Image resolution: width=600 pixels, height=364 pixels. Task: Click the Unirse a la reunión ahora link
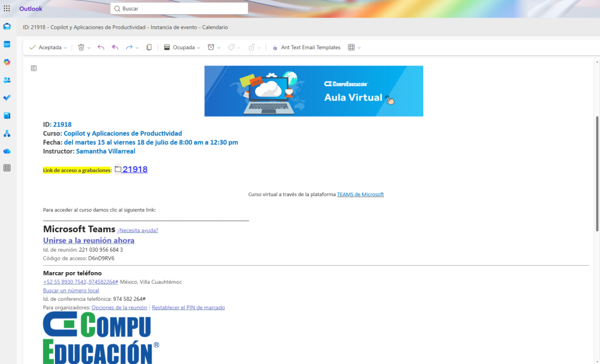[x=88, y=241]
